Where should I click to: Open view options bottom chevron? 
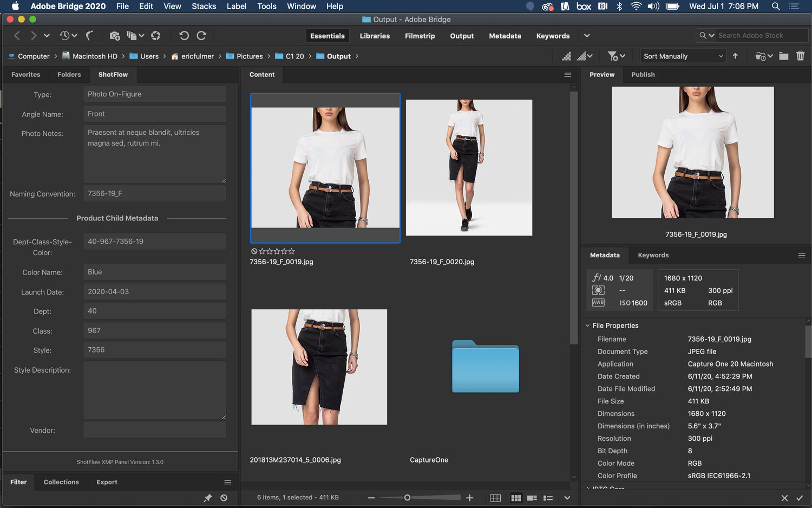567,498
